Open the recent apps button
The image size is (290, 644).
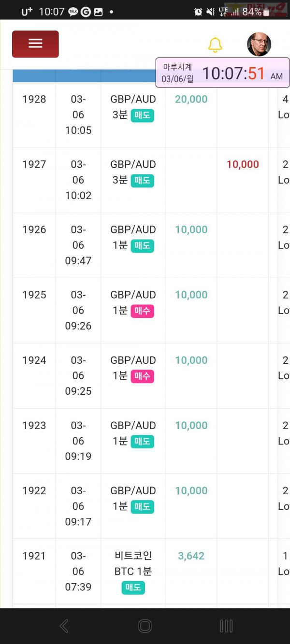[226, 626]
